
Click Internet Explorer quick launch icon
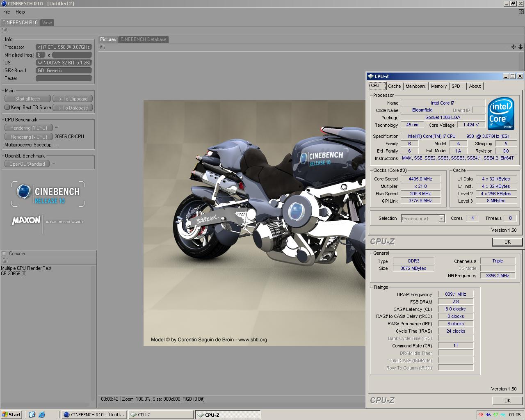pos(42,415)
